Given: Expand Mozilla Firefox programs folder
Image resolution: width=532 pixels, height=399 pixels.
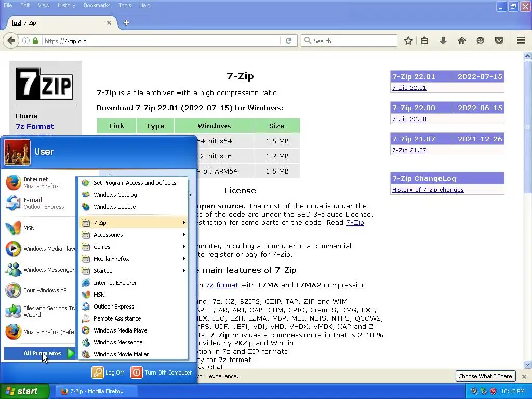Looking at the screenshot, I should coord(133,259).
